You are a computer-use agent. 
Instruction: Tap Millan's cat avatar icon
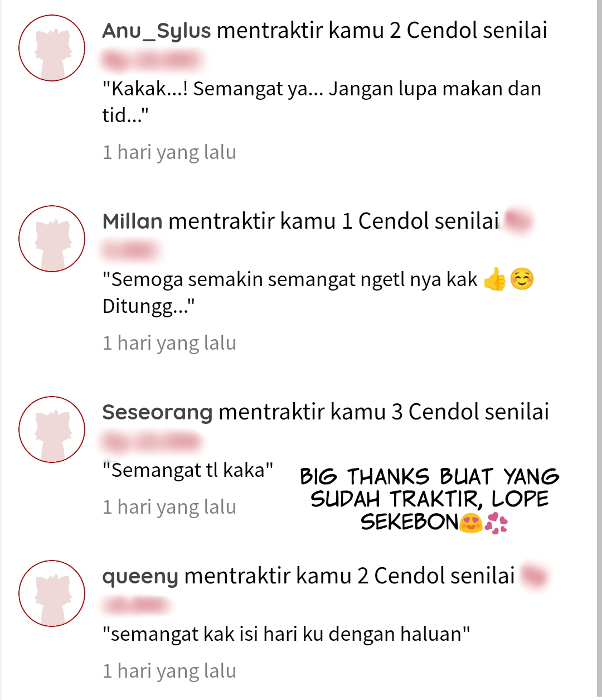[52, 239]
